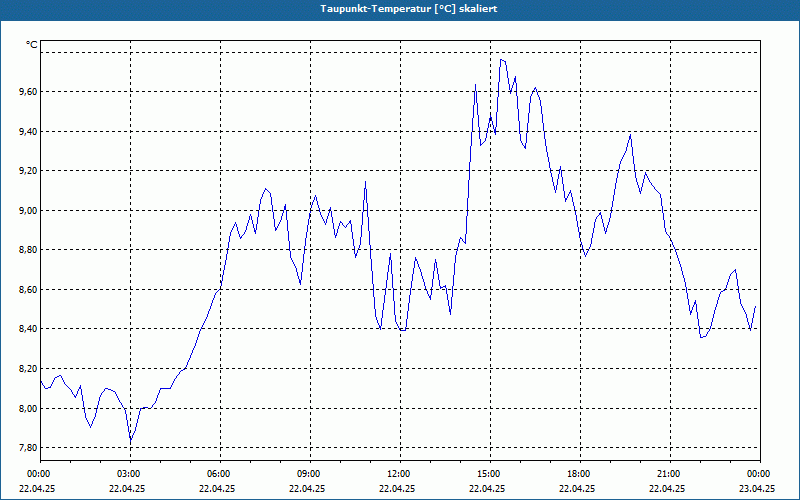The height and width of the screenshot is (500, 800).
Task: Click the °C unit label on the y-axis
Action: click(x=32, y=45)
